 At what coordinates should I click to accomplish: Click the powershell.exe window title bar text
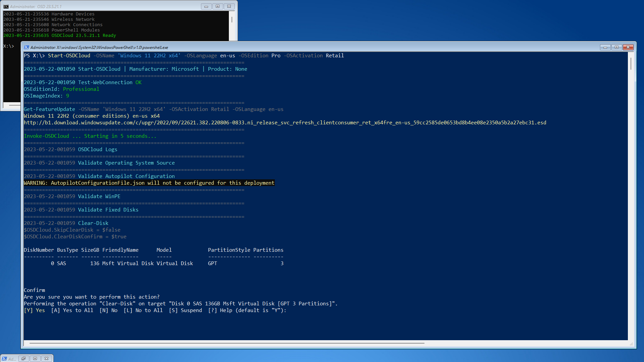coord(99,48)
